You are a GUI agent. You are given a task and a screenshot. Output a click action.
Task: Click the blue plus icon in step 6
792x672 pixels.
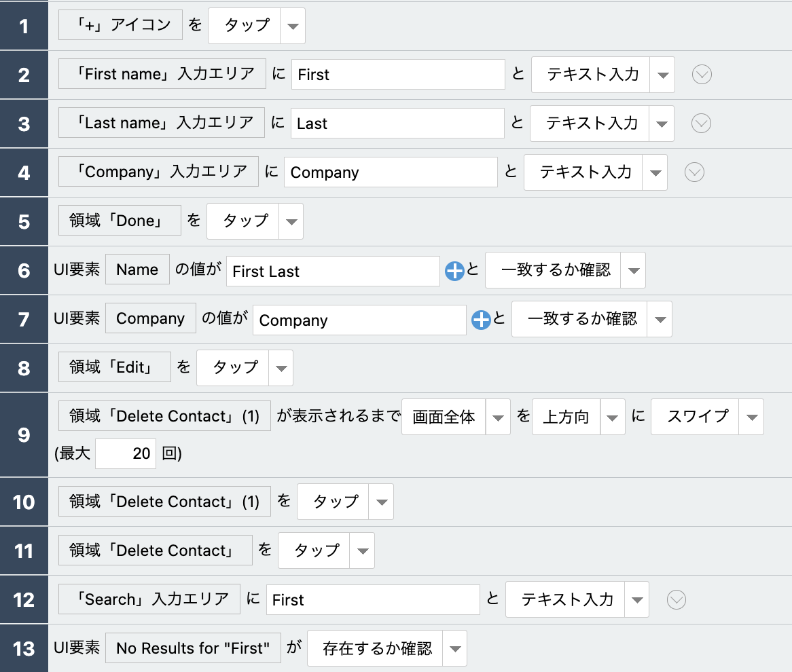click(454, 271)
